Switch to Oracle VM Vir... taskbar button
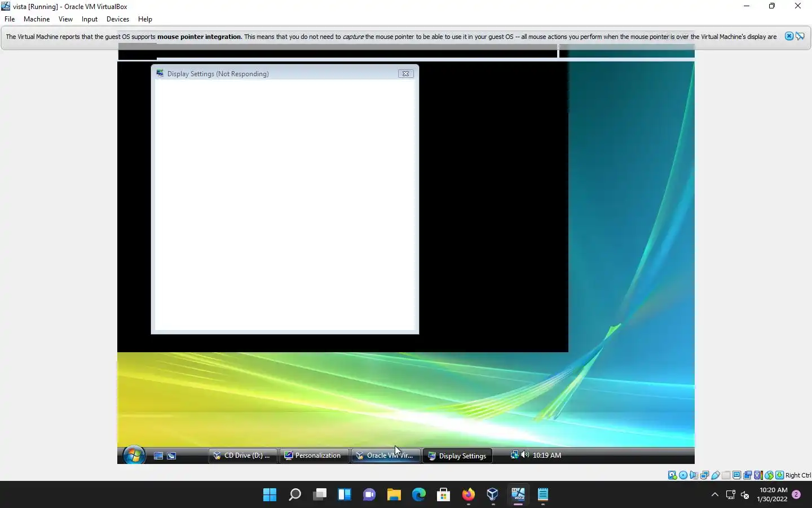 (x=386, y=456)
